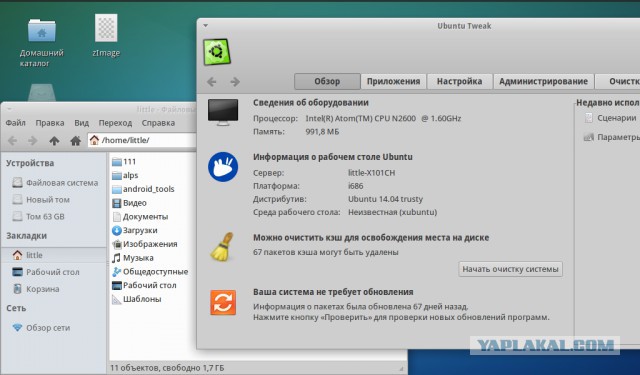
Task: Select Рабочий стол folder in file list
Action: pyautogui.click(x=144, y=285)
